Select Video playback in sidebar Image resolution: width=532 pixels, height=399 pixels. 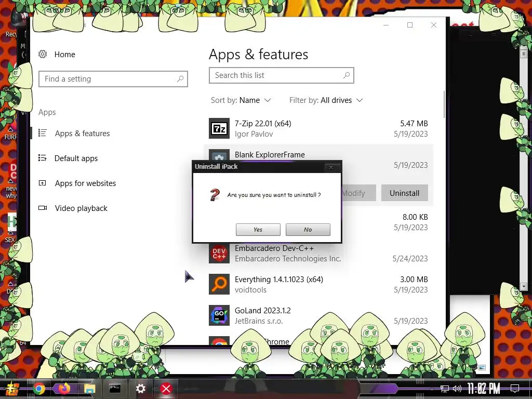pyautogui.click(x=81, y=208)
